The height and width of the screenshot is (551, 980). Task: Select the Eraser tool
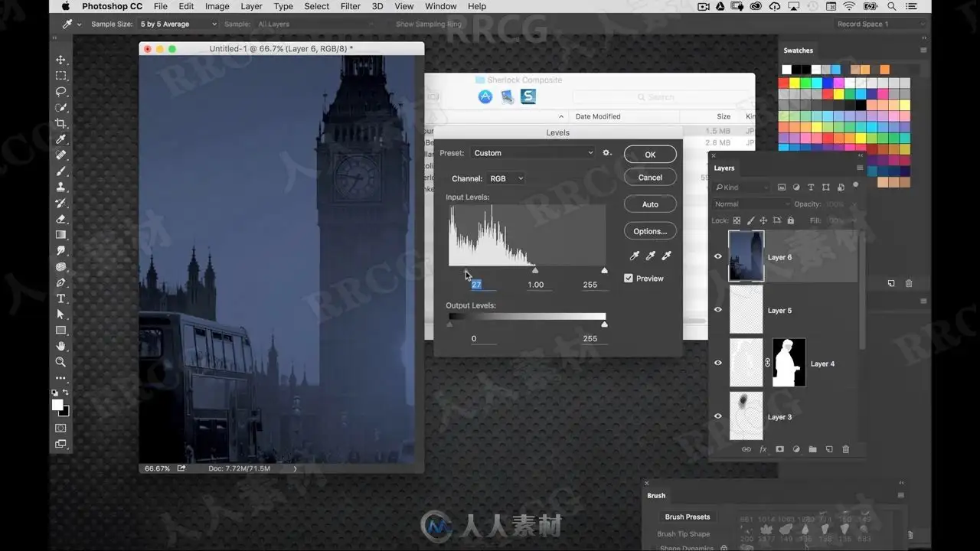coord(60,219)
